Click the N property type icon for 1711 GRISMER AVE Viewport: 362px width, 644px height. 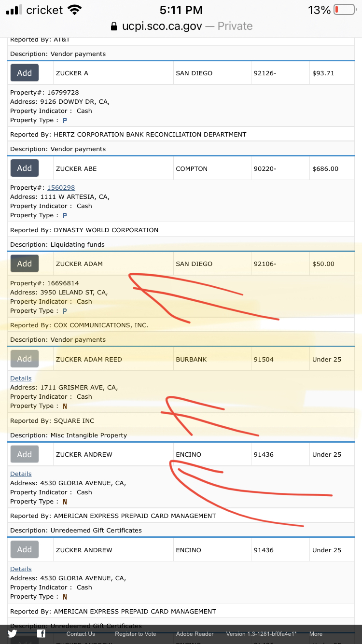pos(65,406)
